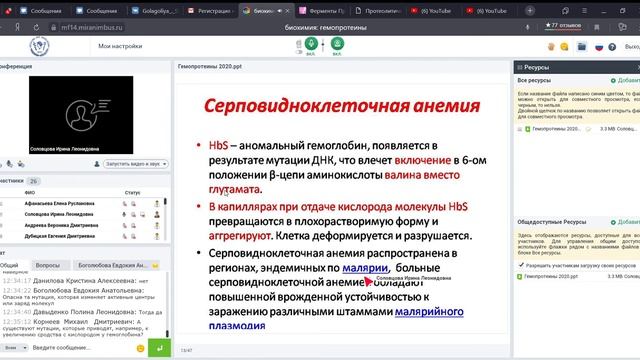Click the bookmark icon in address bar
The height and width of the screenshot is (360, 640).
click(x=597, y=27)
